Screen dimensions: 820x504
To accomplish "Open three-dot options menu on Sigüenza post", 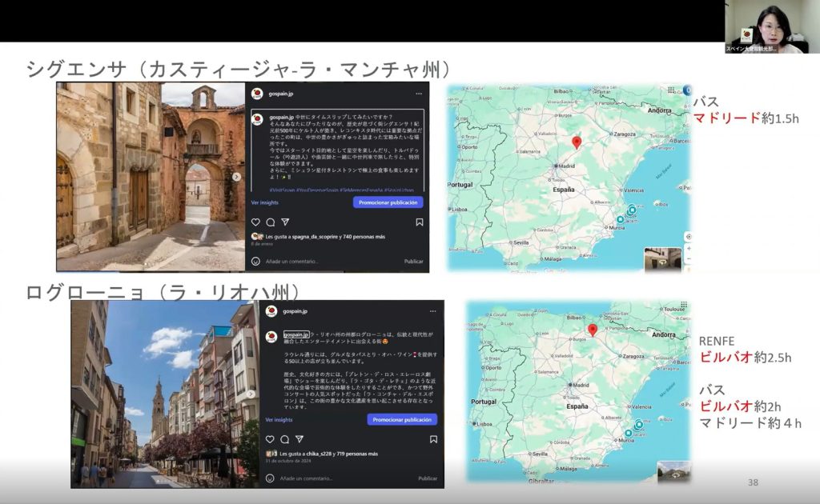I will click(x=419, y=94).
